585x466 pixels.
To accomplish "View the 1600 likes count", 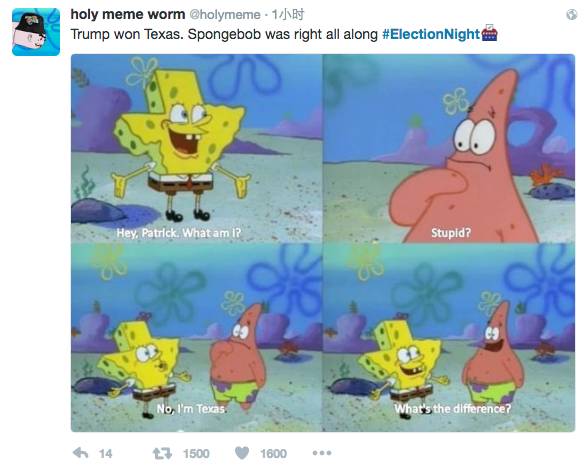I will (x=273, y=454).
